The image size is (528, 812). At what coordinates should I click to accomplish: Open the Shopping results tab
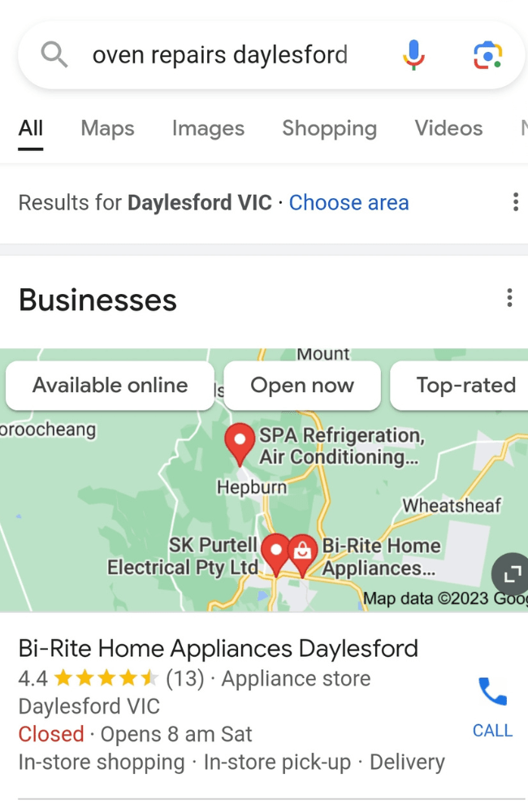[329, 128]
